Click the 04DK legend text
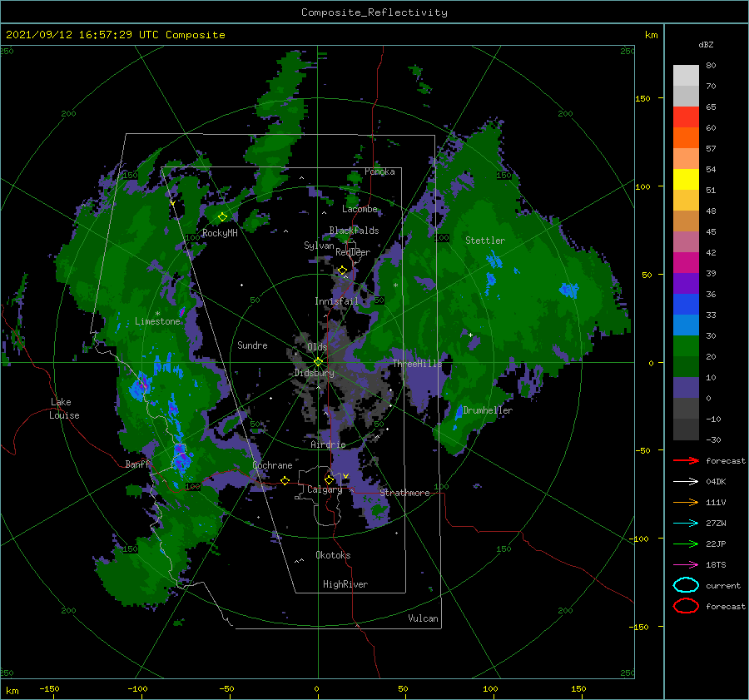This screenshot has height=700, width=749. click(716, 481)
